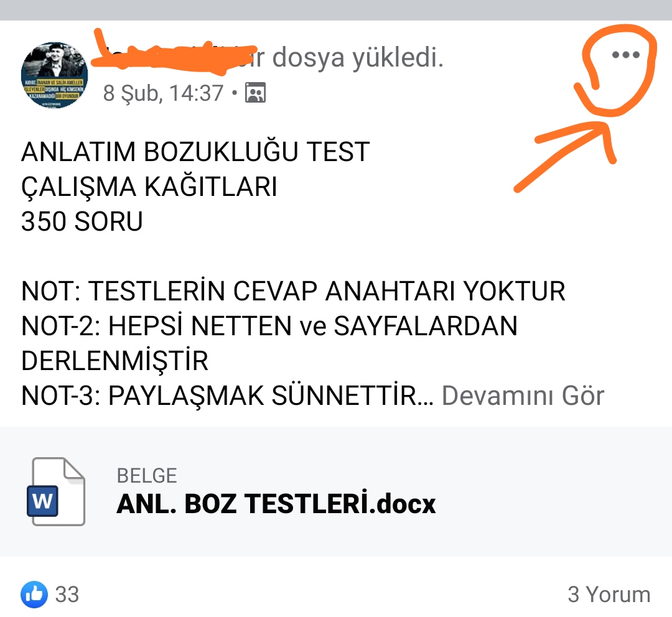Click the group audience privacy icon
Image resolution: width=672 pixels, height=617 pixels.
pos(255,93)
